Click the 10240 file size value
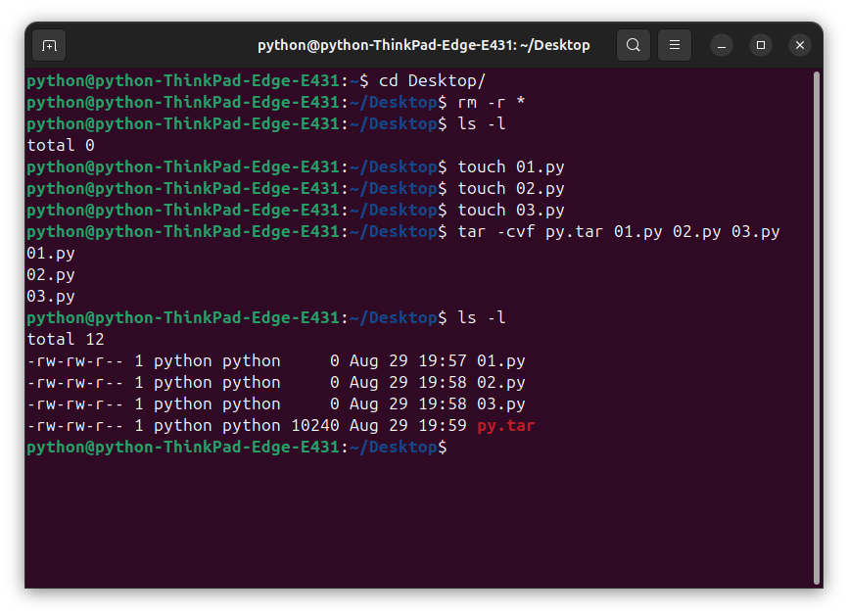Image resolution: width=848 pixels, height=616 pixels. (315, 426)
